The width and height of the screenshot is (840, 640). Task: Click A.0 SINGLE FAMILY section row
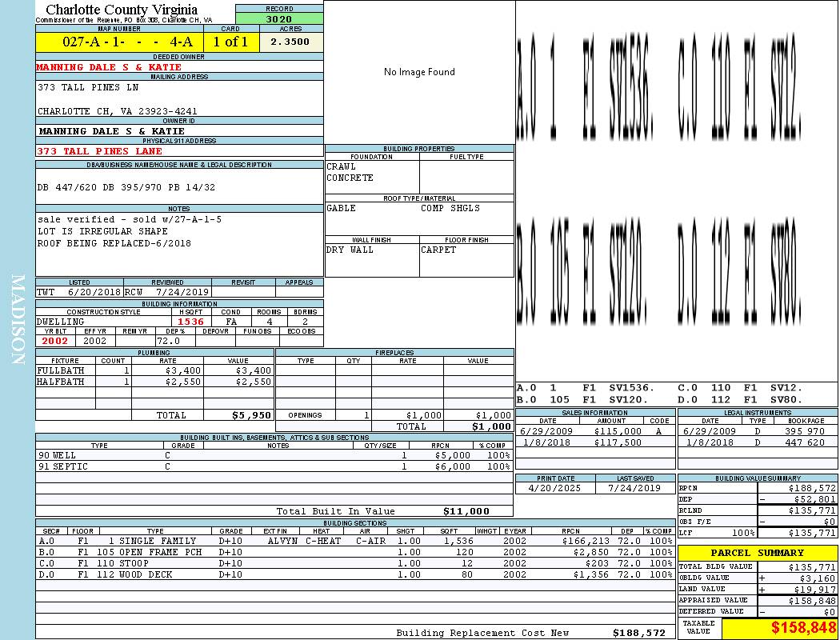point(355,542)
